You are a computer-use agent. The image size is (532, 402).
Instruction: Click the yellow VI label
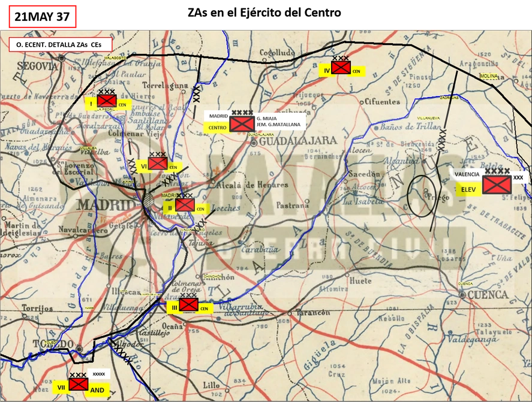pos(144,167)
